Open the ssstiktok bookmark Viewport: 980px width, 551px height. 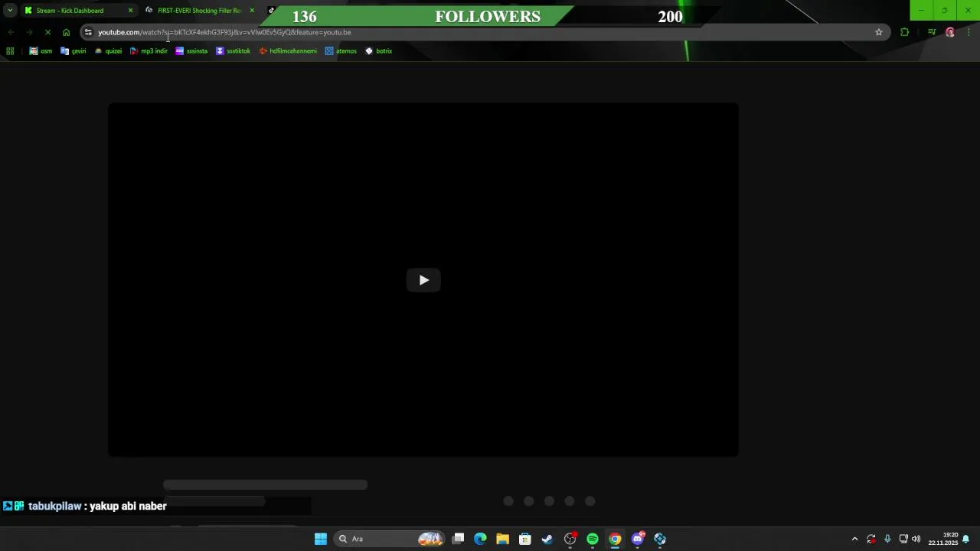click(x=234, y=51)
